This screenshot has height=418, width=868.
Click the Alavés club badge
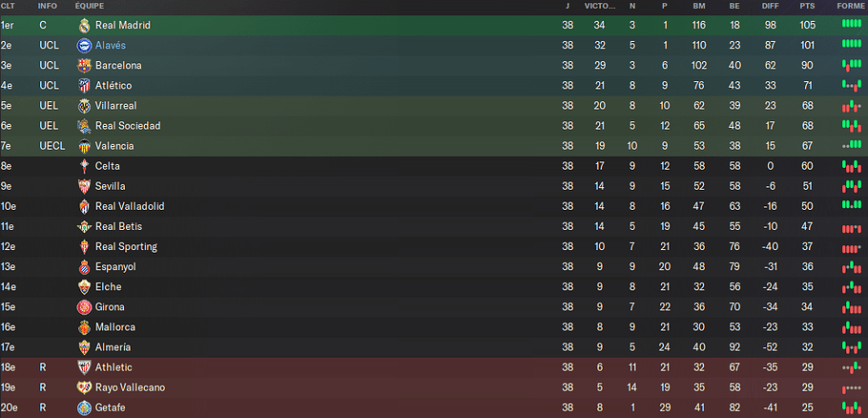[84, 46]
